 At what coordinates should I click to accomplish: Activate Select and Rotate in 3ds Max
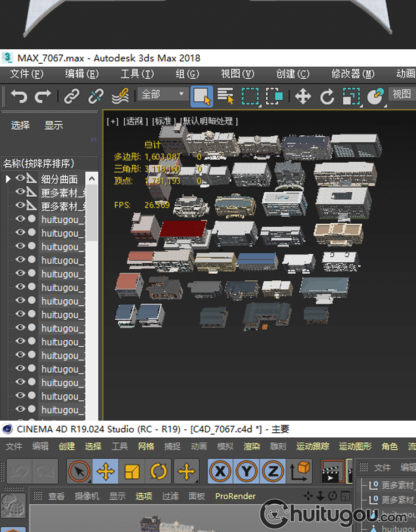327,96
